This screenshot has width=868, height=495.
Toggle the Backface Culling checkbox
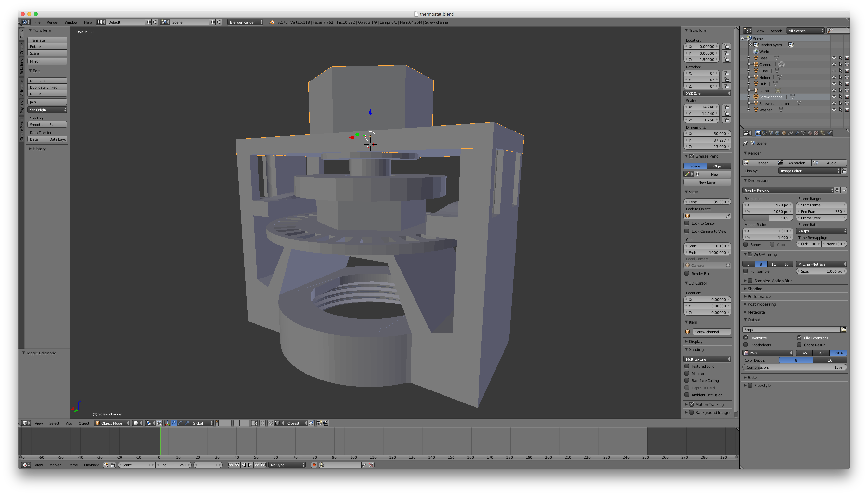(687, 380)
